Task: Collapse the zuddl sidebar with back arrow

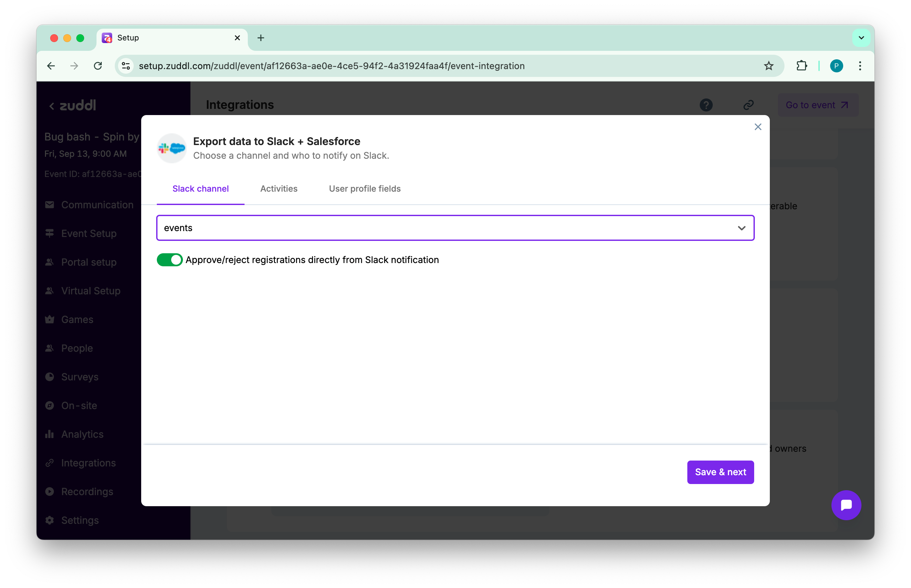Action: coord(51,106)
